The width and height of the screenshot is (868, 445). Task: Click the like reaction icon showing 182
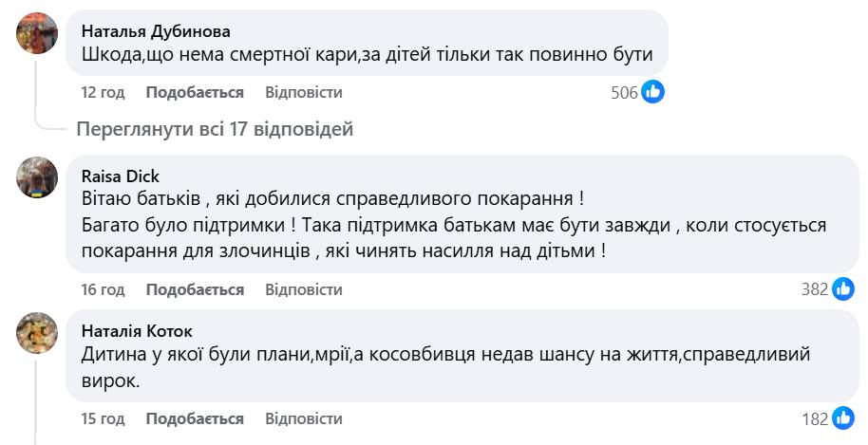(x=843, y=418)
